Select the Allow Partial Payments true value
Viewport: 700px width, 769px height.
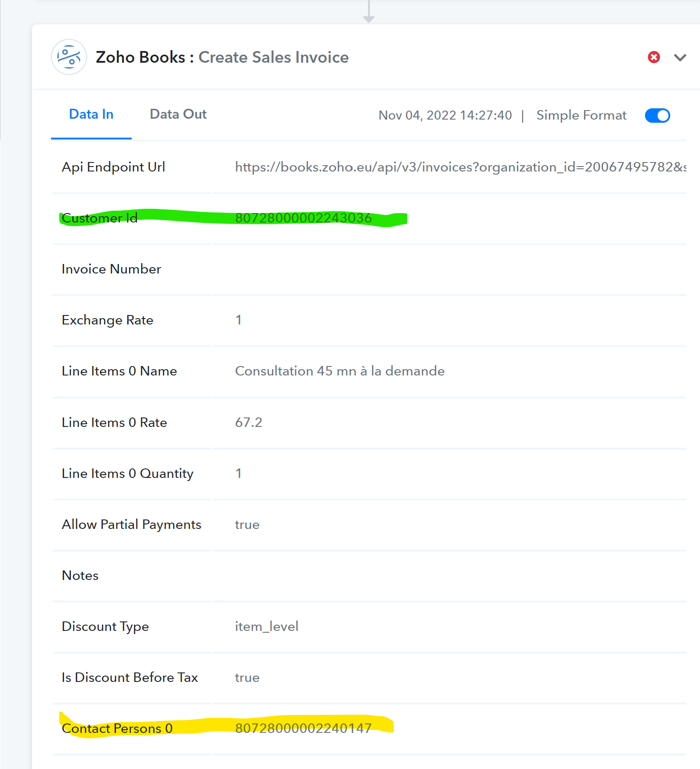(247, 524)
